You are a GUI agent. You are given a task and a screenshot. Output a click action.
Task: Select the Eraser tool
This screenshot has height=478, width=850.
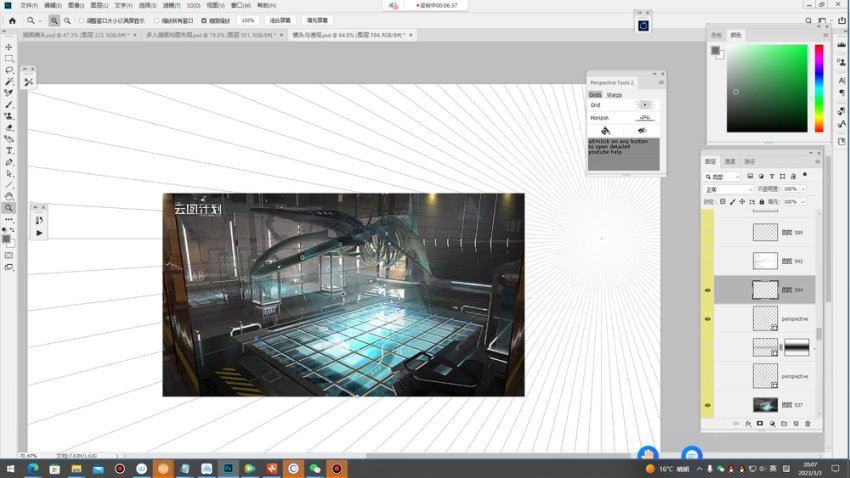(9, 128)
